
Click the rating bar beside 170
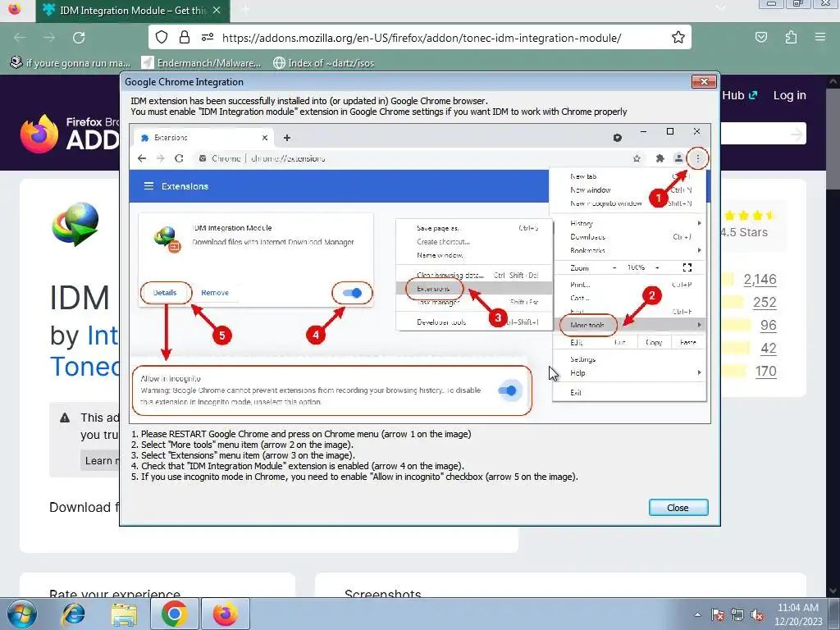point(733,371)
